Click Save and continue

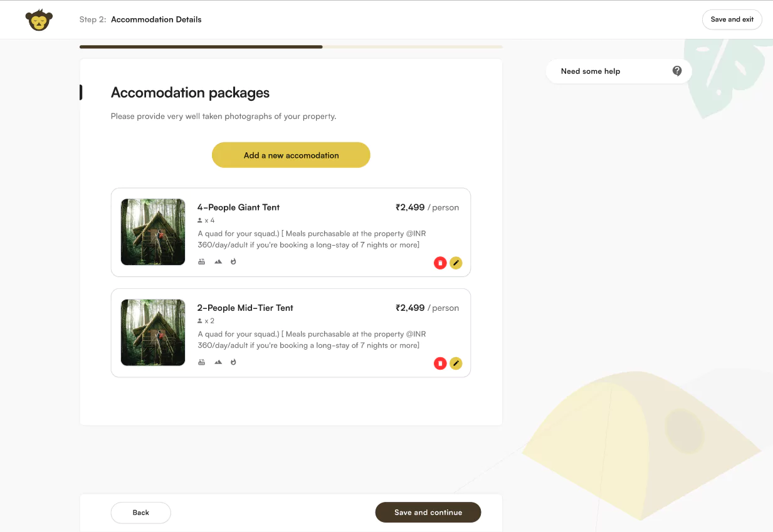[x=428, y=513]
